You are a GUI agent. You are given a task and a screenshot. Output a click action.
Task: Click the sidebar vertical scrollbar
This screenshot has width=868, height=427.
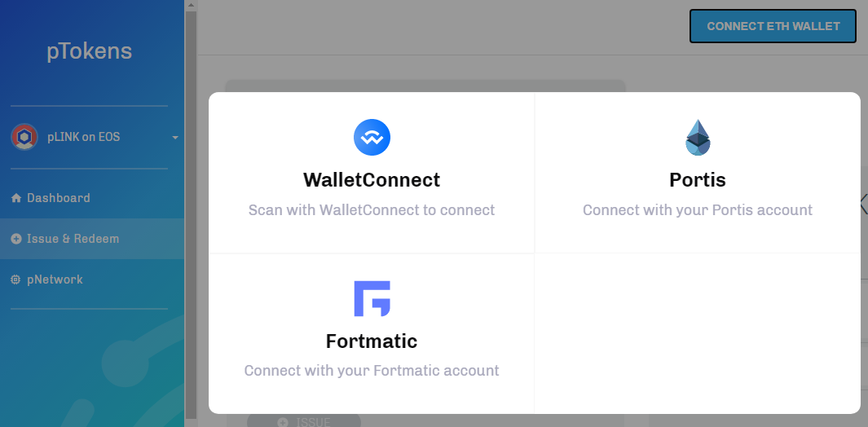coord(191,215)
